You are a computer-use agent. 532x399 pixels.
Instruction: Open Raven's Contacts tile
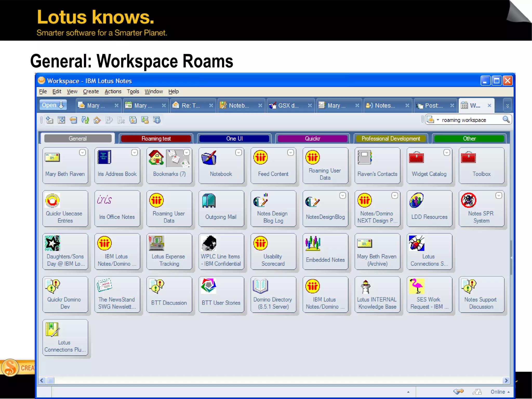click(377, 165)
